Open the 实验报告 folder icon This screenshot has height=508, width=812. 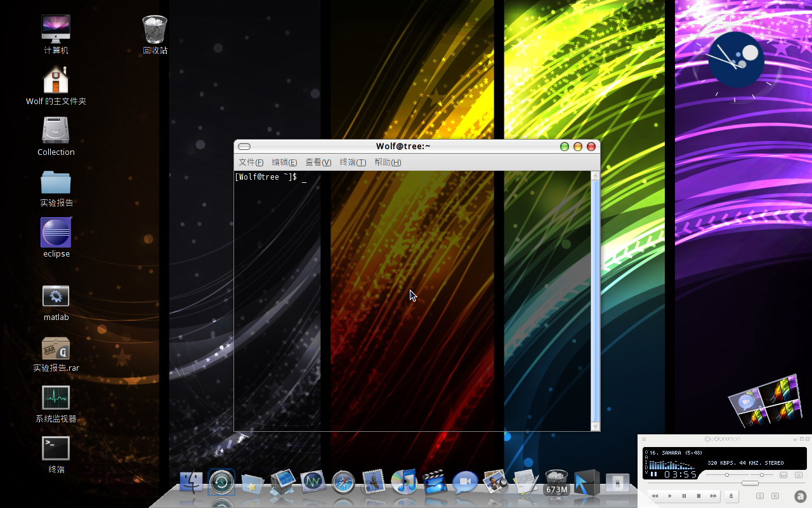[56, 182]
